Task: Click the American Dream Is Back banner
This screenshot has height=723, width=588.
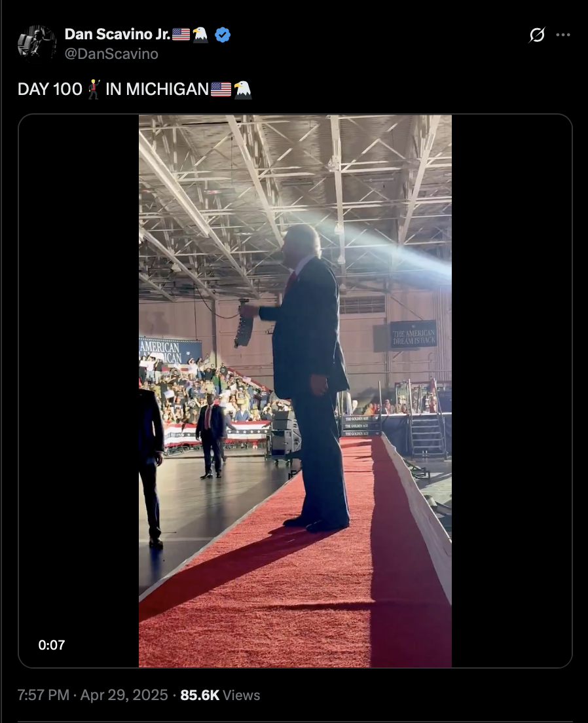Action: coord(414,334)
